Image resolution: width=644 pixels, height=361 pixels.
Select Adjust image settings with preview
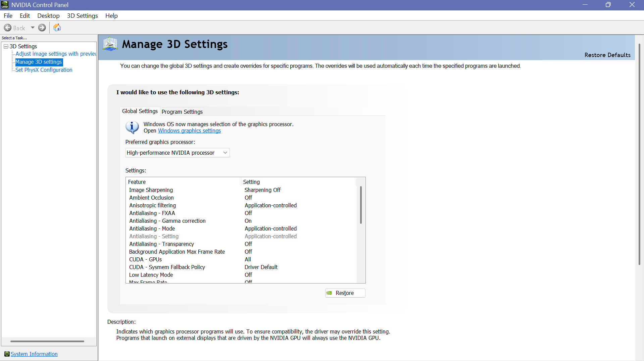[x=56, y=54]
